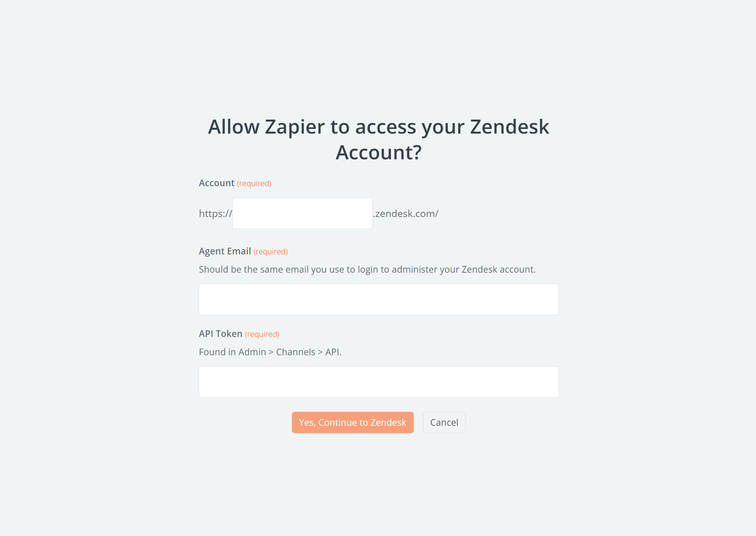
Task: Click the .zendesk.com/ suffix text
Action: [406, 213]
